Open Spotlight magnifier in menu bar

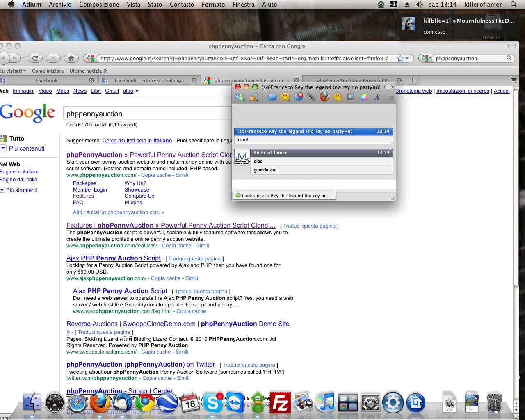click(x=514, y=5)
